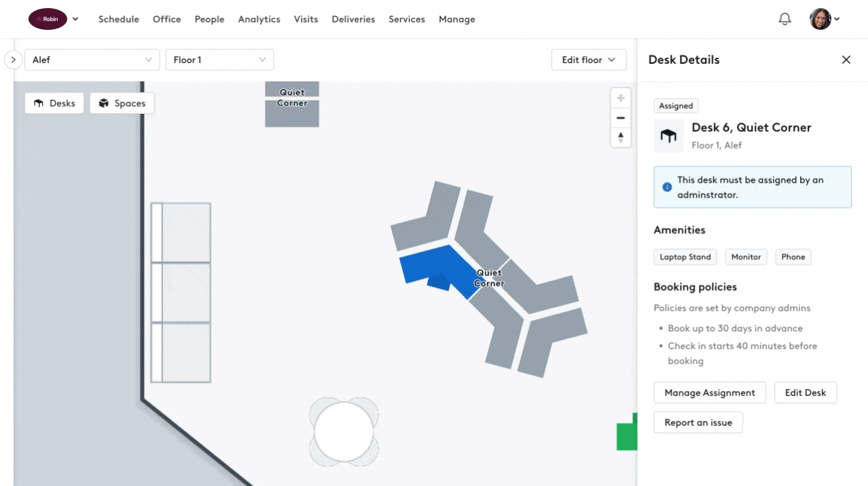
Task: Click the desk icon beside Desk 6
Action: [668, 136]
